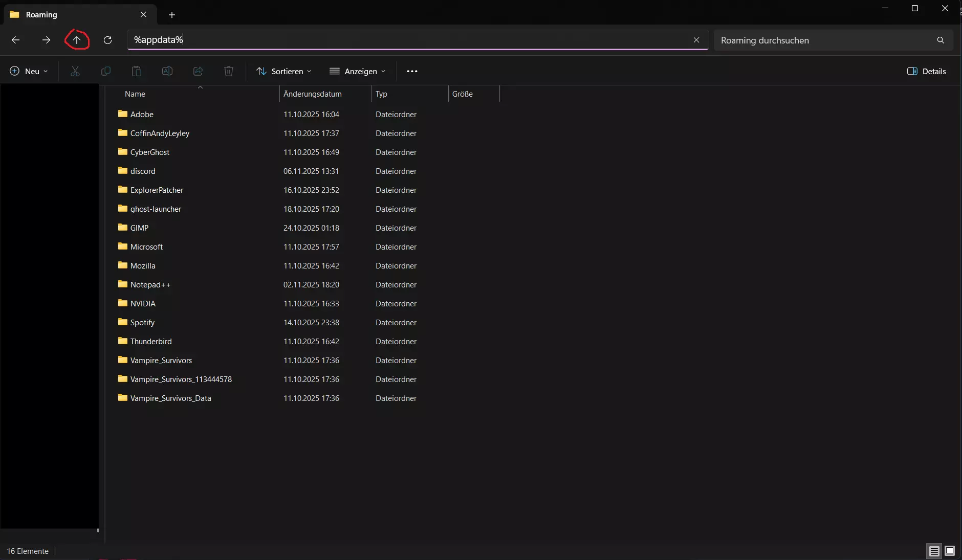Screen dimensions: 962x560
Task: Click the cut scissors icon
Action: 75,71
